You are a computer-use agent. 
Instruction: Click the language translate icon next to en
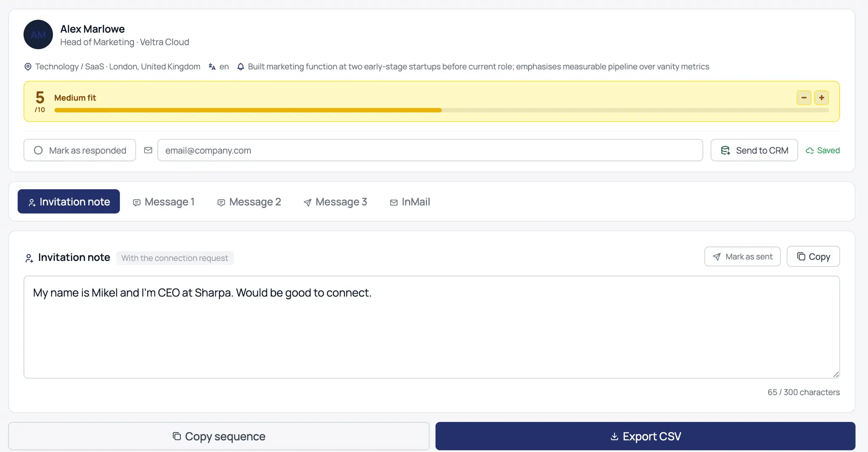coord(212,67)
